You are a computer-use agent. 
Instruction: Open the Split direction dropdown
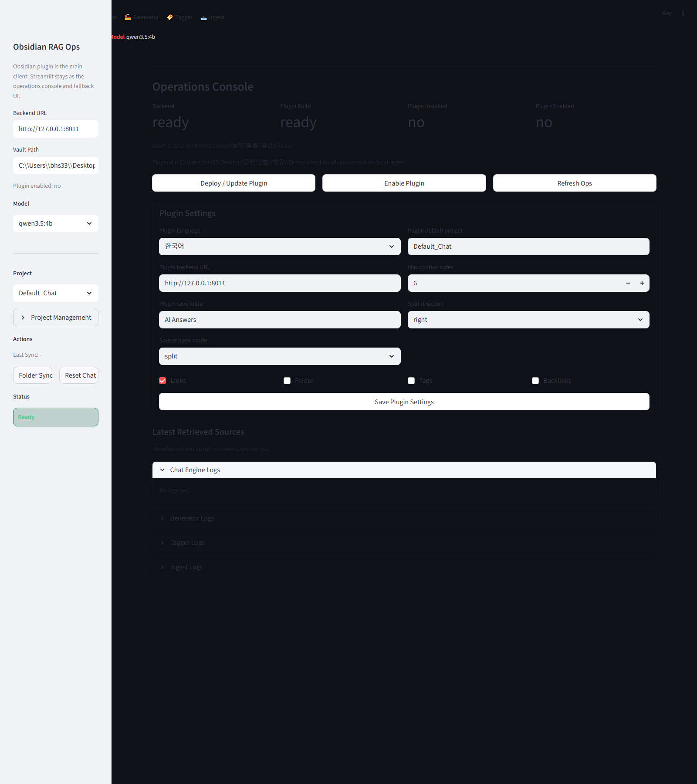[x=528, y=319]
